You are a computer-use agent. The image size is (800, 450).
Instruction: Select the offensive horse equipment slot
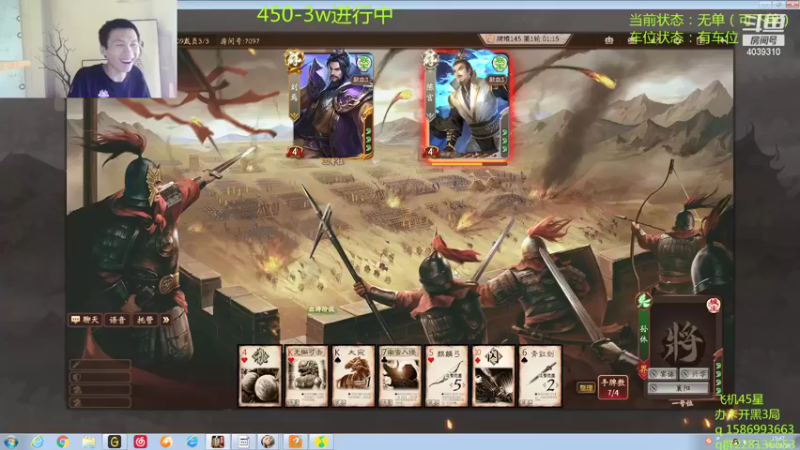(100, 403)
